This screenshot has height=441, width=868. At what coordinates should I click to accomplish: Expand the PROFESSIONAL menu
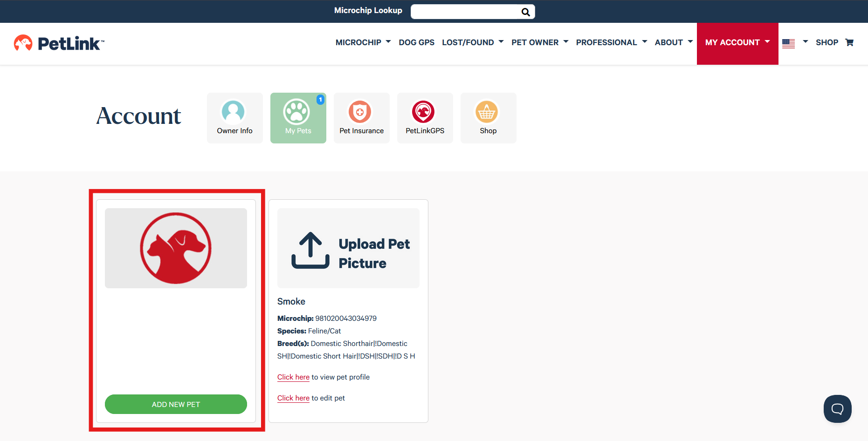click(x=612, y=42)
